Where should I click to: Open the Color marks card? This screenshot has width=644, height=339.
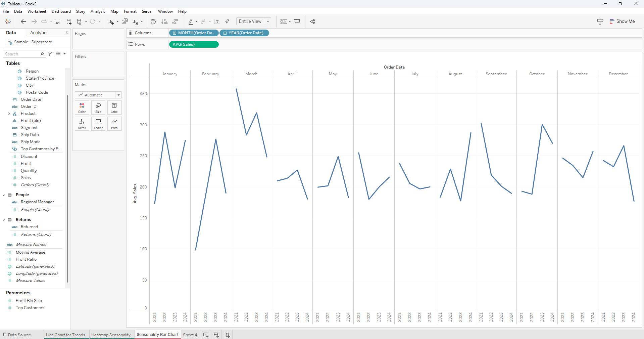click(82, 108)
